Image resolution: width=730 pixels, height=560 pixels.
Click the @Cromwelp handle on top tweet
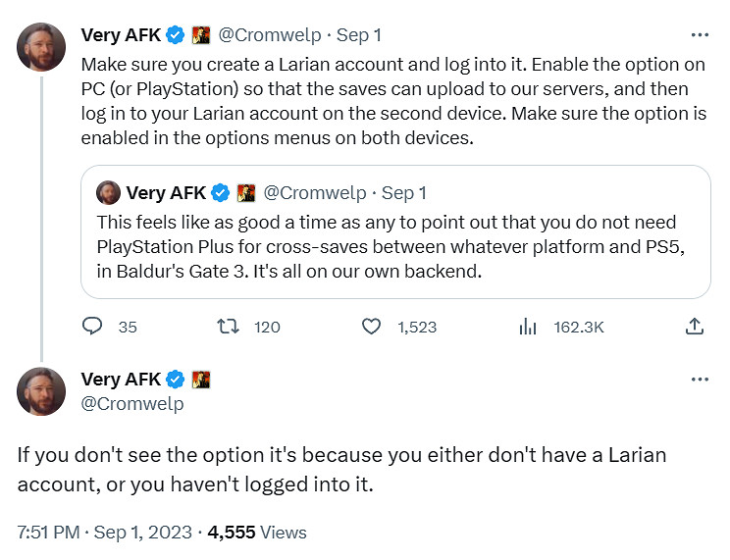272,35
